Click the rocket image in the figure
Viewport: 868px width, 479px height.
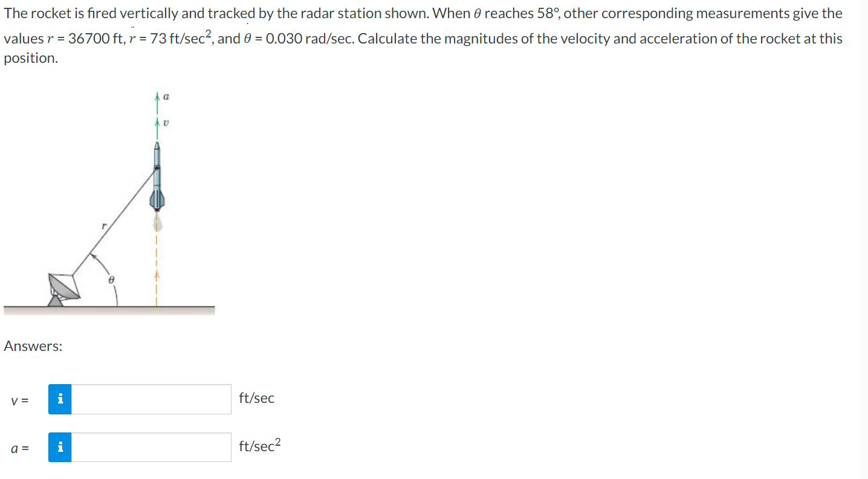point(157,175)
